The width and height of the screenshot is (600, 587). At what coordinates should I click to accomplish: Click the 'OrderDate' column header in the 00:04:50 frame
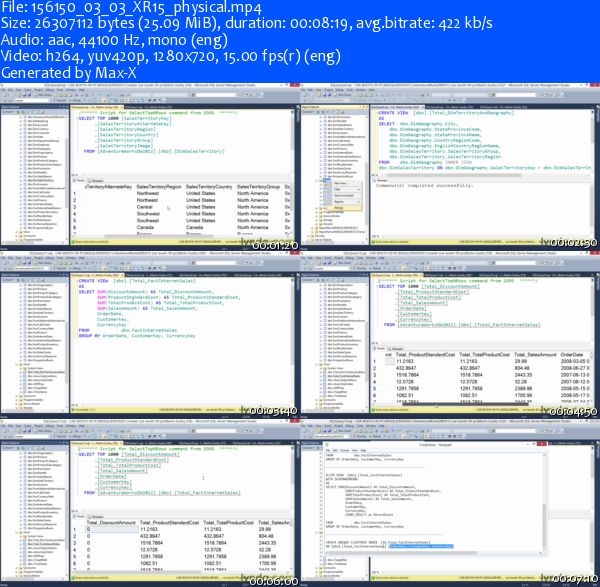click(571, 355)
